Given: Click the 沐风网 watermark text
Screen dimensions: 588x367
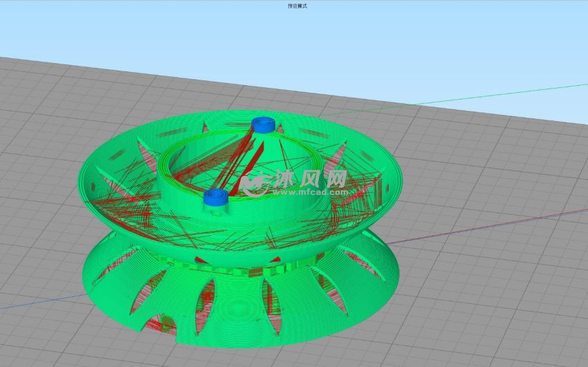Looking at the screenshot, I should [x=311, y=178].
